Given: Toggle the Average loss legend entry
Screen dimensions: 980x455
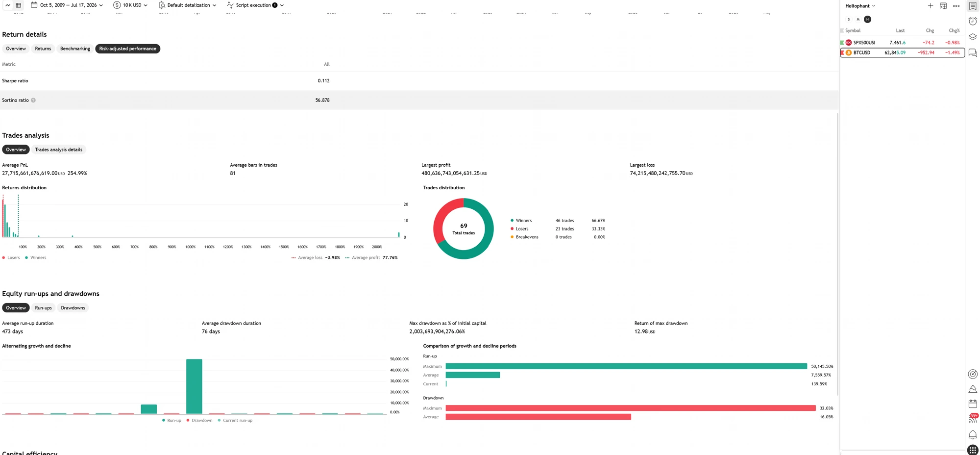Looking at the screenshot, I should click(x=316, y=258).
